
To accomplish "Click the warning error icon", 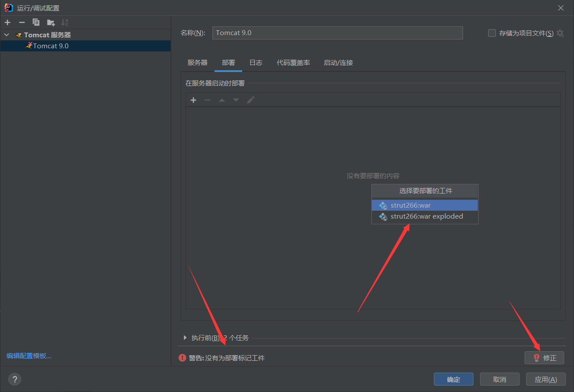I will tap(182, 358).
